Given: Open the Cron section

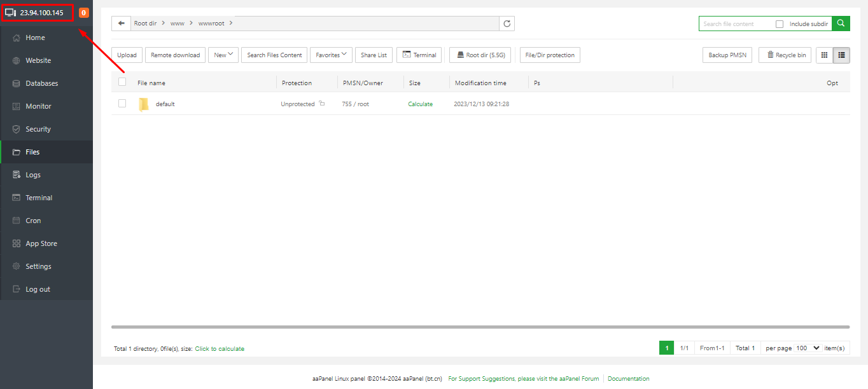Looking at the screenshot, I should (x=46, y=221).
